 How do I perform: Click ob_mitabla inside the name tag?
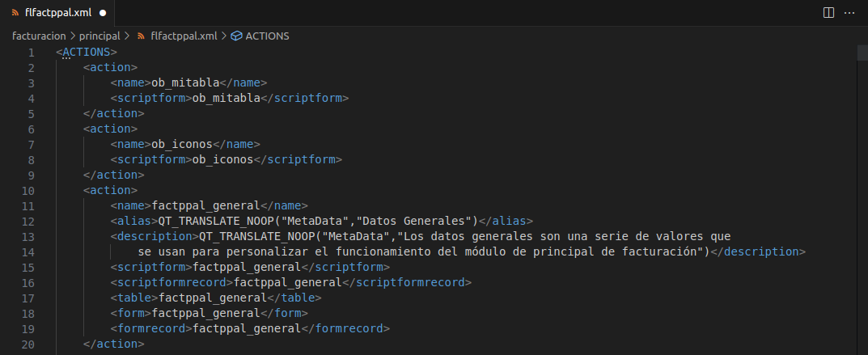coord(185,83)
